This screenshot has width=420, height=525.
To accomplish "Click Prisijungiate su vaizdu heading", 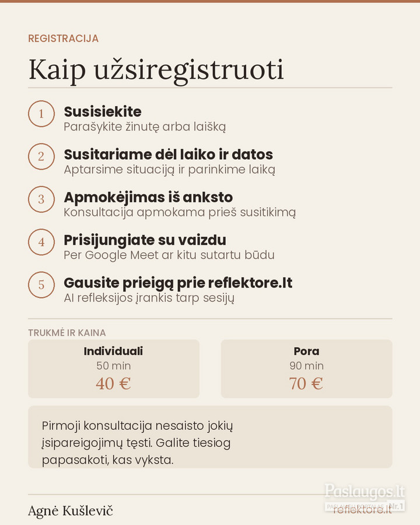I will click(x=145, y=240).
